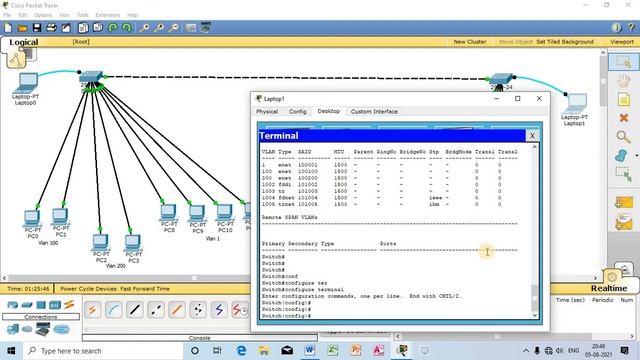The height and width of the screenshot is (360, 640).
Task: Choose the Add Simple PDU envelope tool
Action: tap(623, 202)
